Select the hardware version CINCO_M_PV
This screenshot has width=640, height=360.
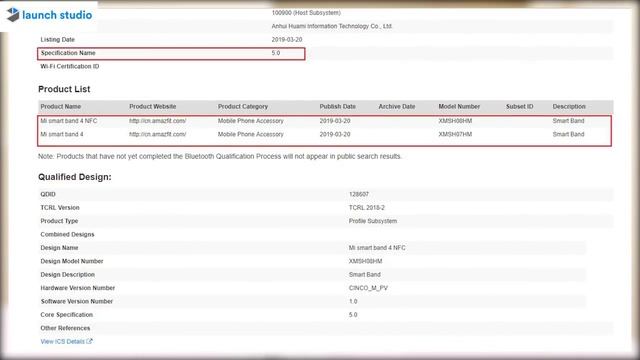(368, 288)
